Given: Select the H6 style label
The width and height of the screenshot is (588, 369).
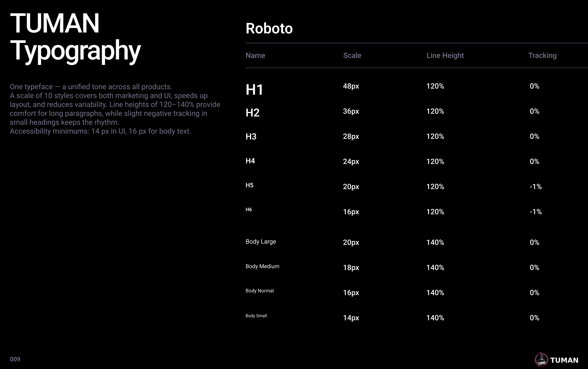Looking at the screenshot, I should coord(248,210).
